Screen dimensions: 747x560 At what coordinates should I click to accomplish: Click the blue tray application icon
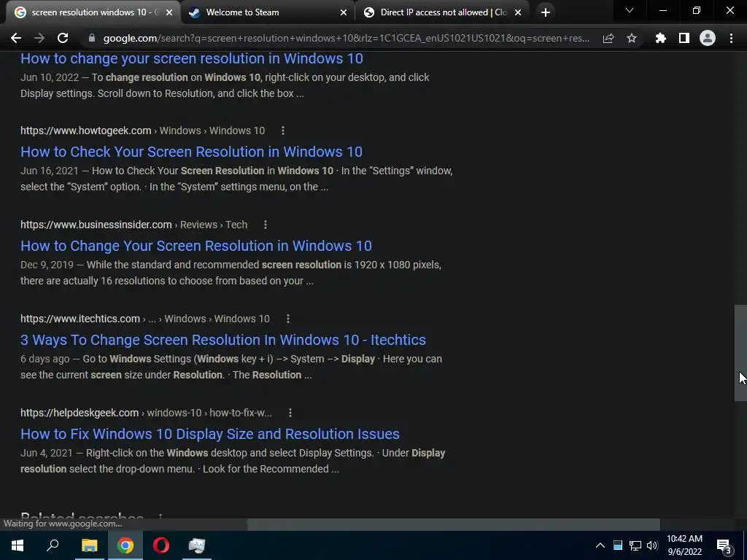pyautogui.click(x=618, y=545)
